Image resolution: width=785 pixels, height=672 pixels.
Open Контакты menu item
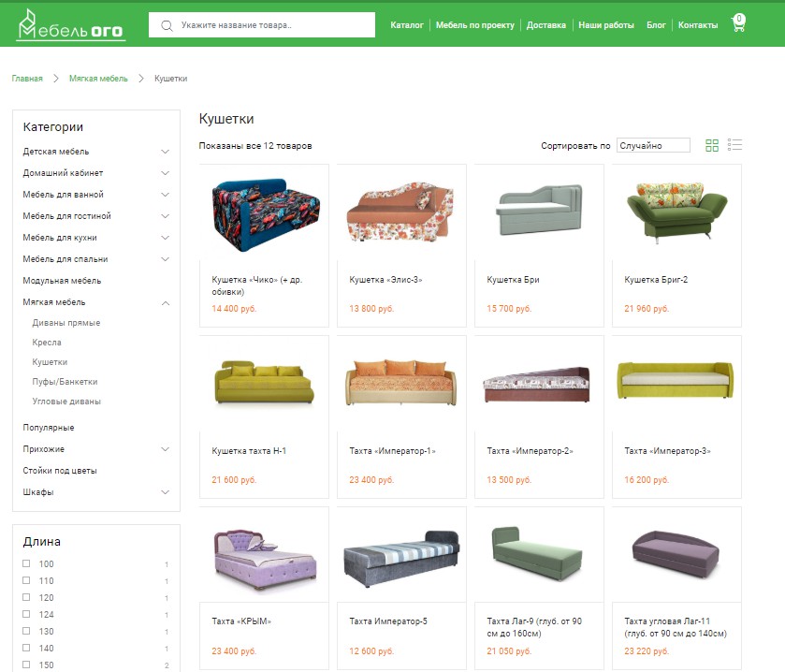click(697, 25)
